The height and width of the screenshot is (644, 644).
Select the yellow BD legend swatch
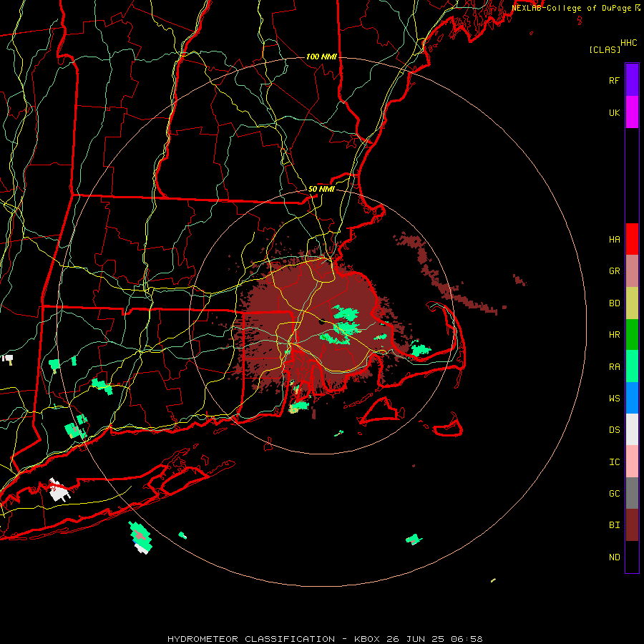pyautogui.click(x=632, y=303)
